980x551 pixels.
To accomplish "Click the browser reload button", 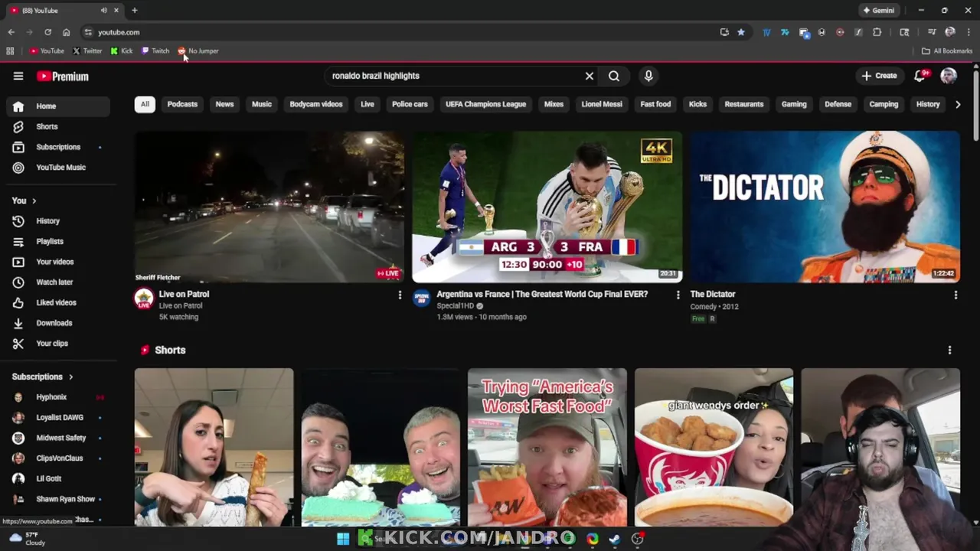I will 47,32.
